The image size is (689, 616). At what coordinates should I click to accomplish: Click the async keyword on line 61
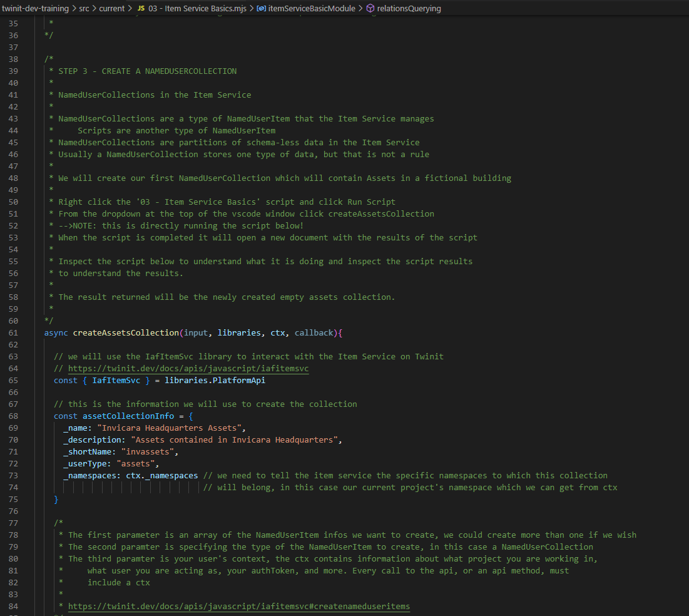pyautogui.click(x=56, y=333)
